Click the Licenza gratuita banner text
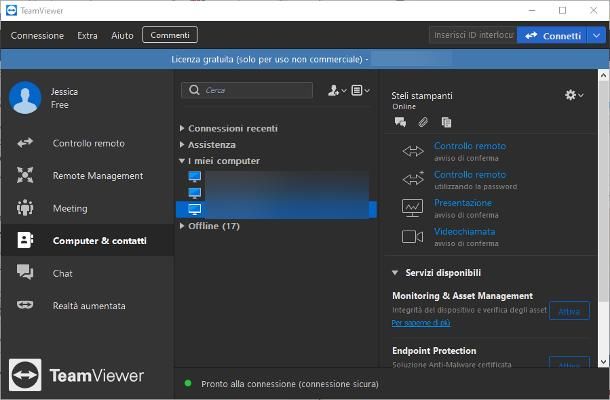610x400 pixels. (270, 60)
